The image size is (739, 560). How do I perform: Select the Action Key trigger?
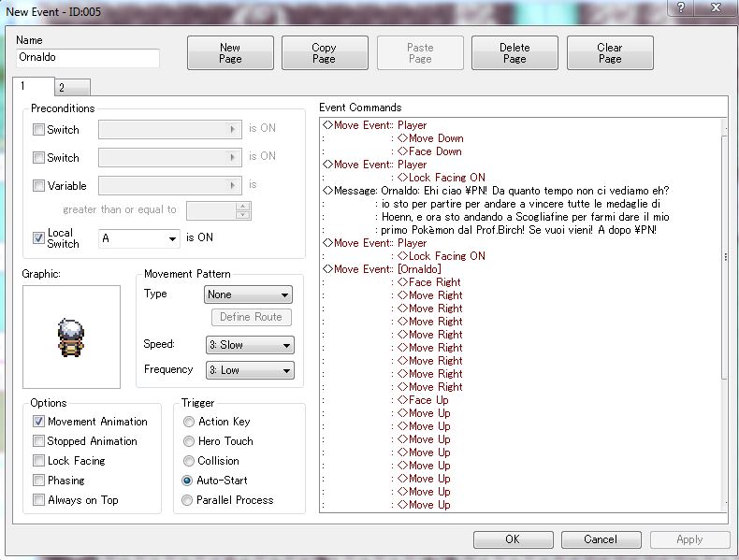(x=189, y=422)
